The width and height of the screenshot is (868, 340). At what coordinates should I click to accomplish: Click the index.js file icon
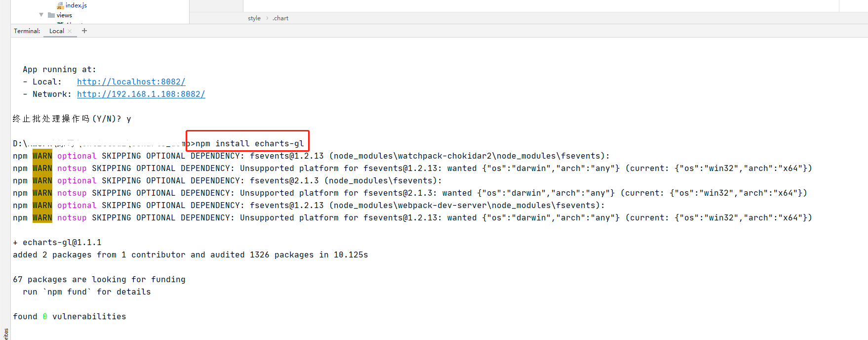pyautogui.click(x=60, y=5)
